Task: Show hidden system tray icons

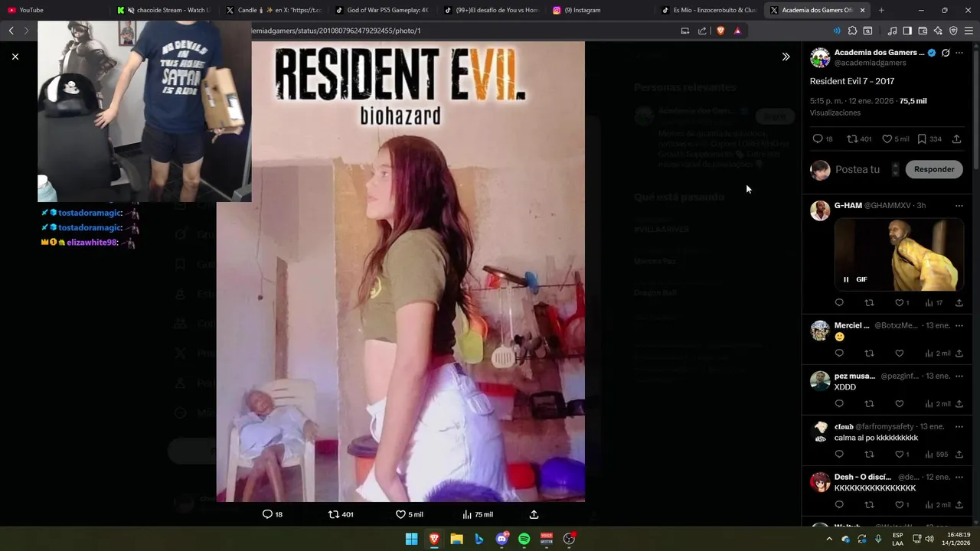Action: point(829,539)
